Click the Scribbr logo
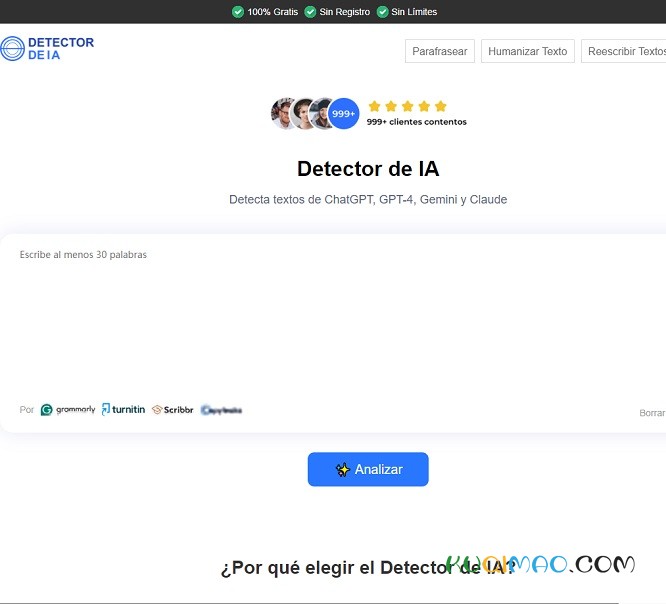 [172, 410]
